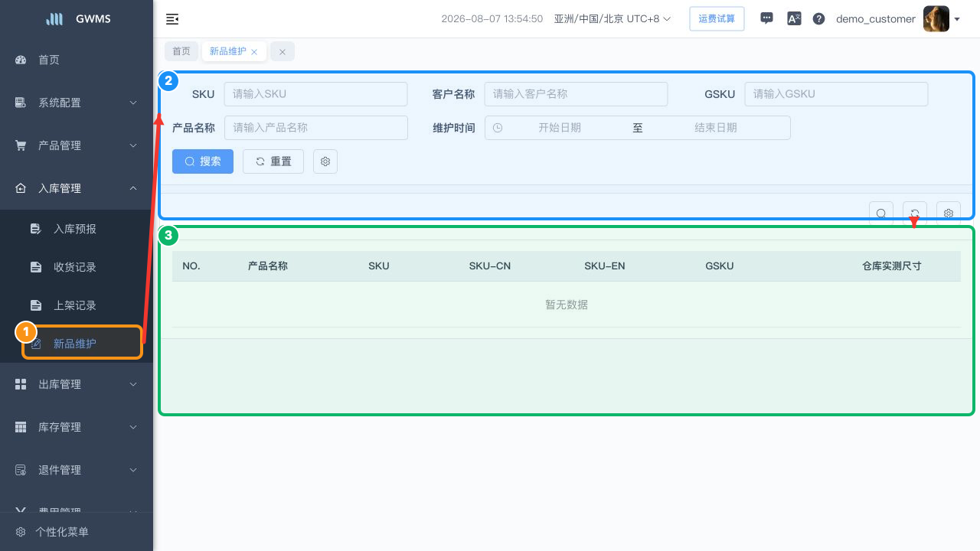
Task: Click the 首页 dashboard icon in sidebar
Action: coord(21,60)
